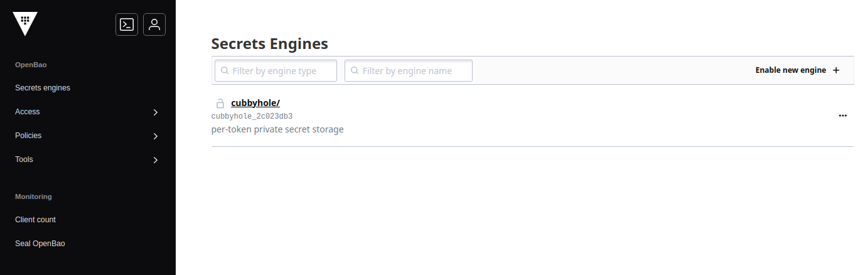The image size is (868, 275).
Task: Open the console terminal icon
Action: pyautogui.click(x=127, y=24)
